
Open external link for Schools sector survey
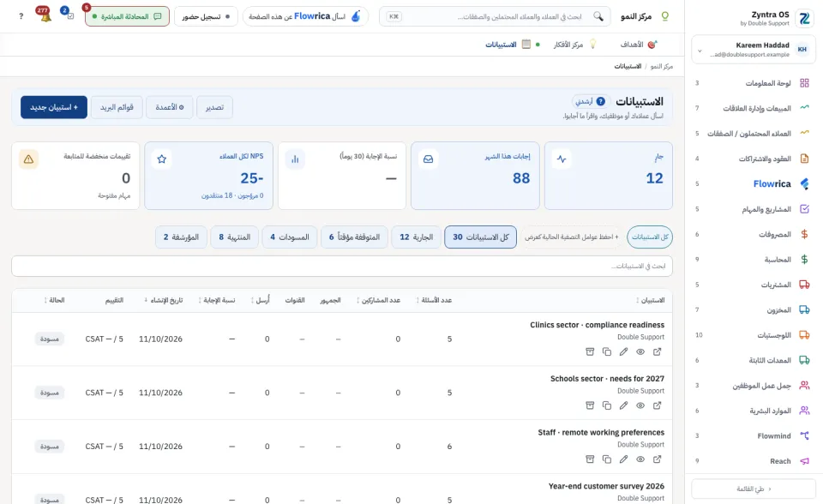(658, 405)
